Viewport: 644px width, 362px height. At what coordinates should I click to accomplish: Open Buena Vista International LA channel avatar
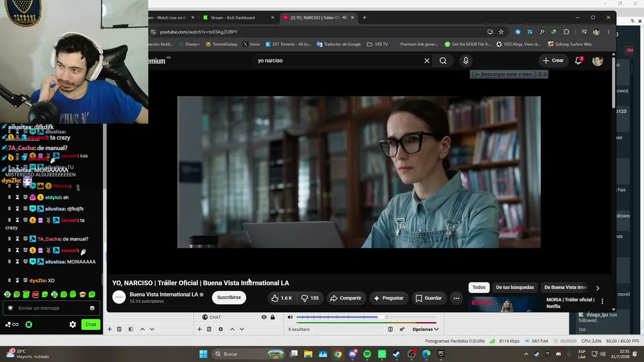(x=119, y=297)
